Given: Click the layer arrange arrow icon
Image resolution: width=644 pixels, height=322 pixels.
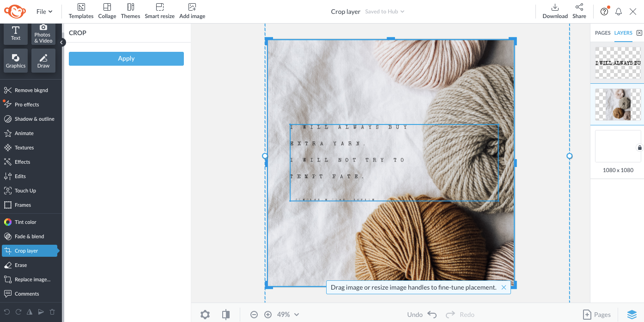Looking at the screenshot, I should point(41,312).
